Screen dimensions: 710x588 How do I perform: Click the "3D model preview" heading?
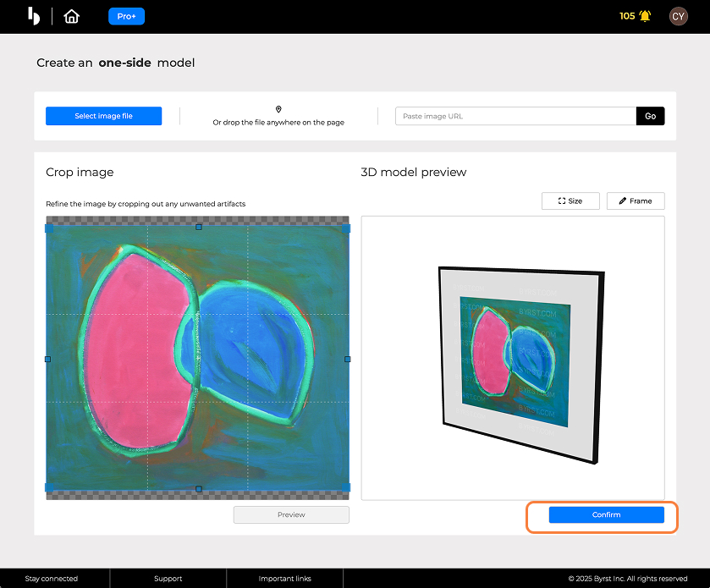point(414,172)
